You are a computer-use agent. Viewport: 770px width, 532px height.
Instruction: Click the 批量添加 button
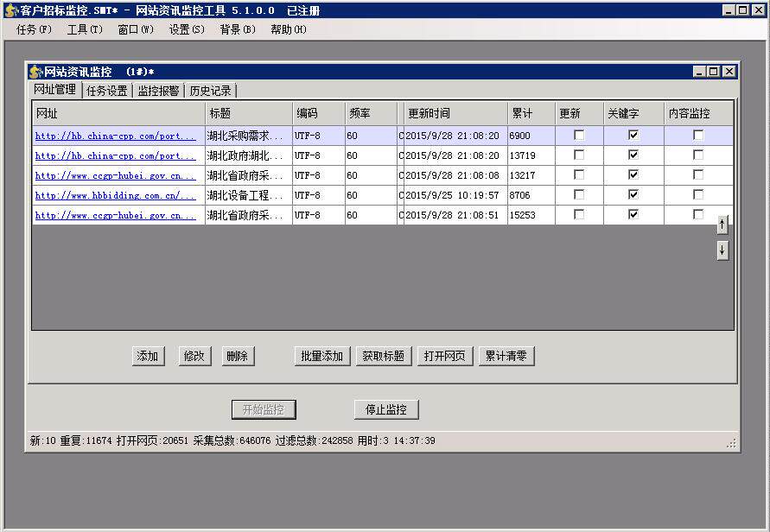tap(321, 355)
